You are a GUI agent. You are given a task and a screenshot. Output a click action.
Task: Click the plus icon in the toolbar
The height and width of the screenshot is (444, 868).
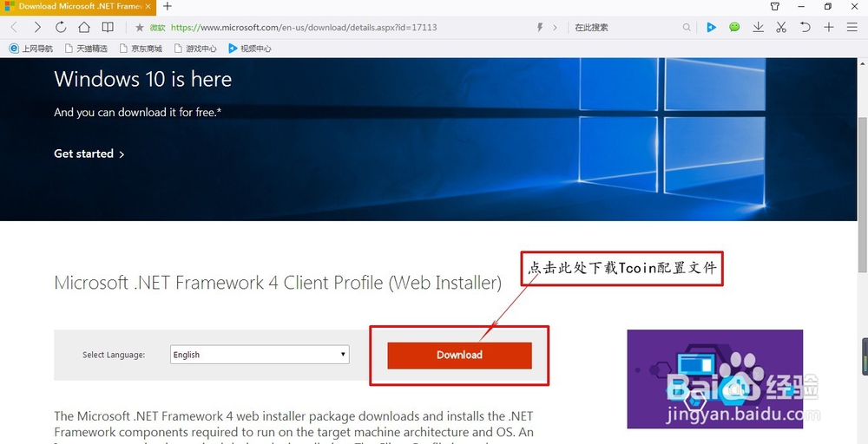[x=829, y=27]
